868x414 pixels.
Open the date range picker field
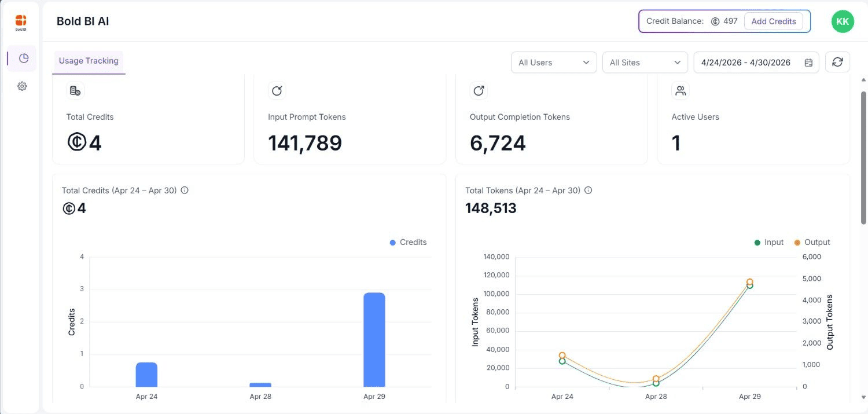pos(756,63)
